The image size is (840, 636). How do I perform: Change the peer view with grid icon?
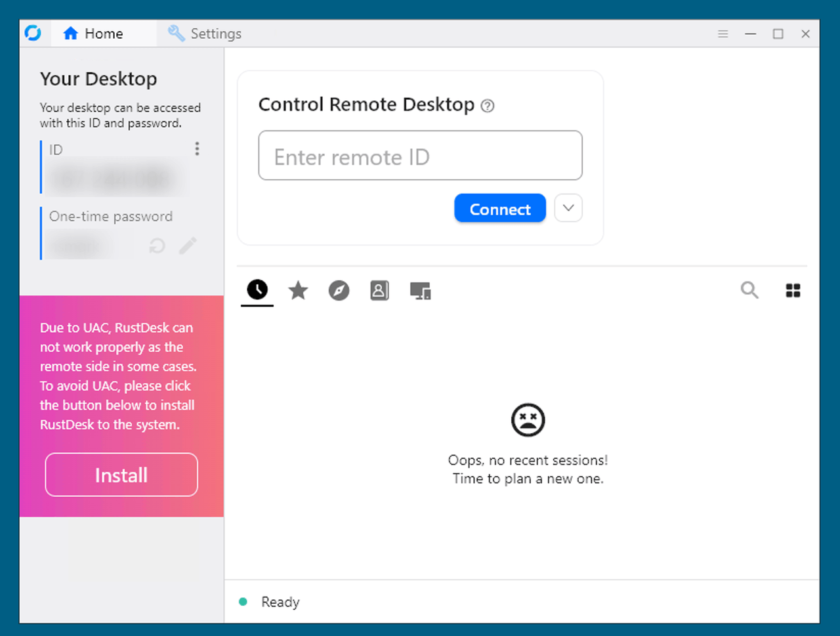(x=793, y=290)
